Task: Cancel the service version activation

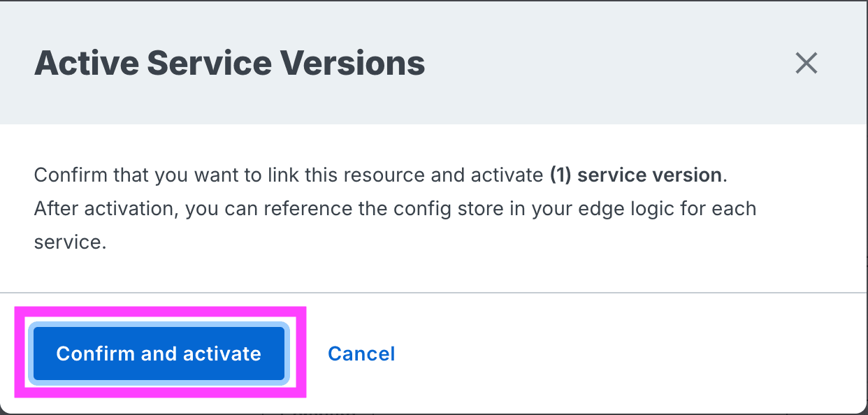Action: point(361,354)
